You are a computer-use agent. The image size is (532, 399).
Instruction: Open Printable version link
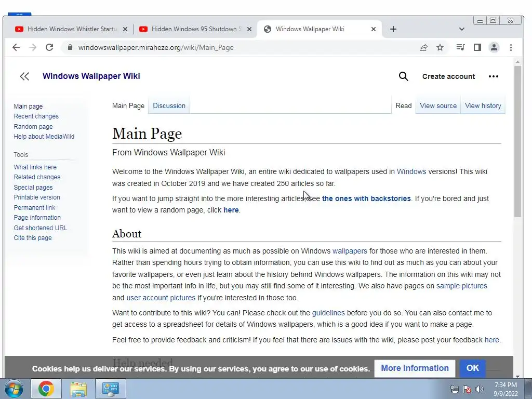37,197
